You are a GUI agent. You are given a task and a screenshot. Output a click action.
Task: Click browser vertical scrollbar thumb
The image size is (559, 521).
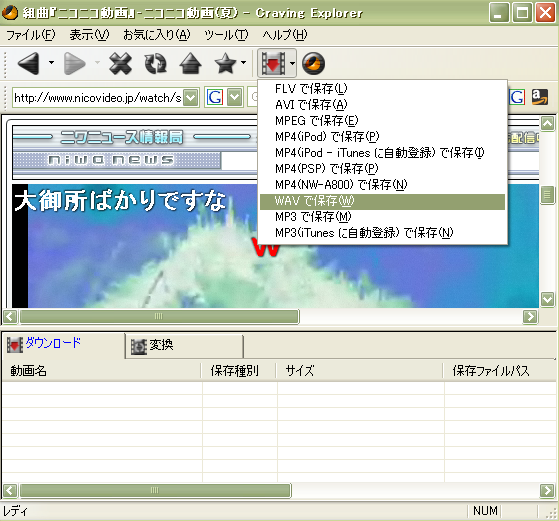pos(547,195)
